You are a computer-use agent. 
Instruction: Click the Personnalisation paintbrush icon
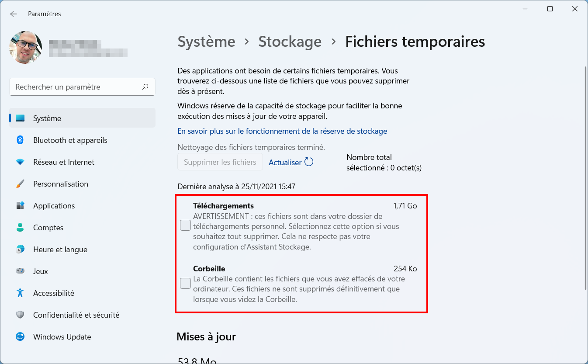[20, 184]
